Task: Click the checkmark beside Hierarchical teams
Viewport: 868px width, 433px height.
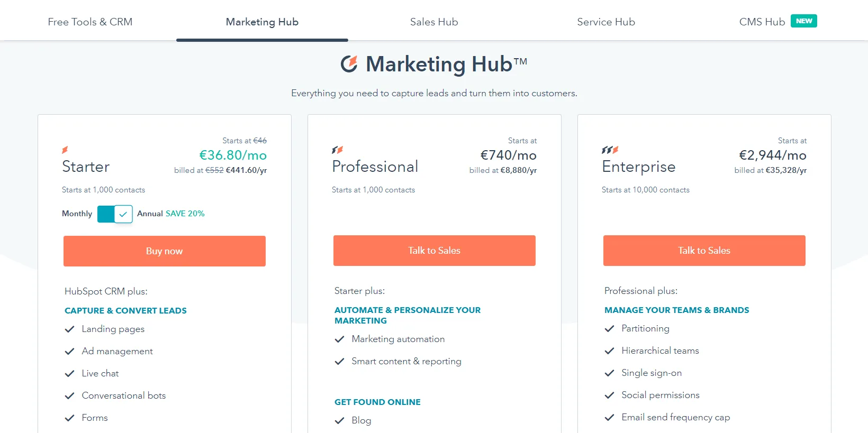Action: tap(609, 351)
